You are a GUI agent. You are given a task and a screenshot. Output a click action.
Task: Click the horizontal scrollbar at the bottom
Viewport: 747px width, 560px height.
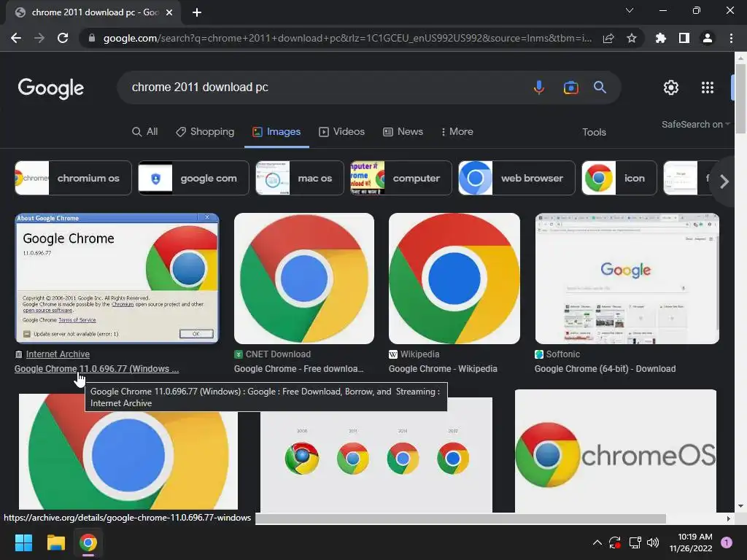pos(461,518)
